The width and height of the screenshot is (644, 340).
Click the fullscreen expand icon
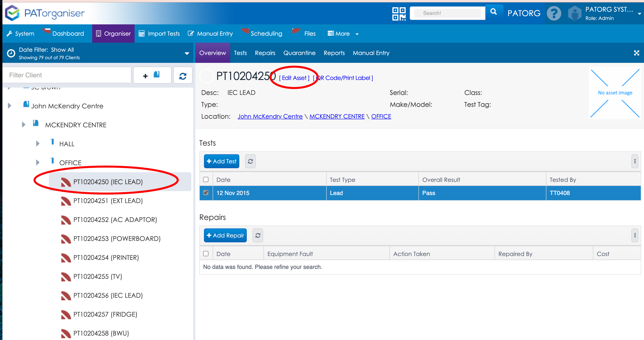pyautogui.click(x=636, y=53)
